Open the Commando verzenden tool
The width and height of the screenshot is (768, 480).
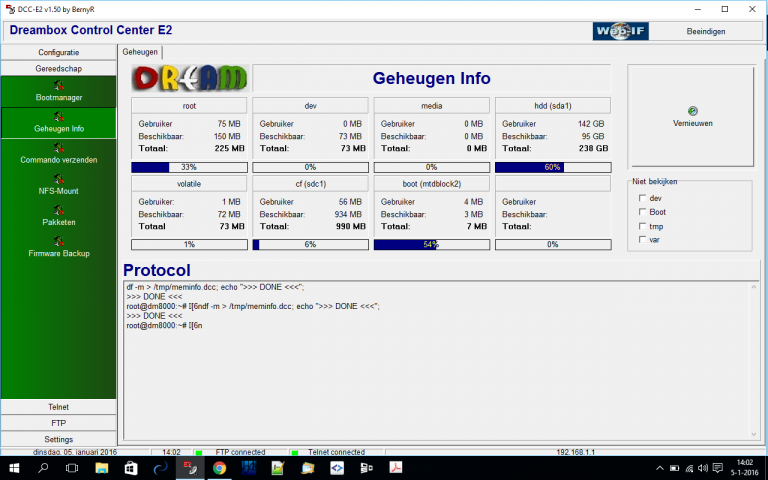point(58,154)
